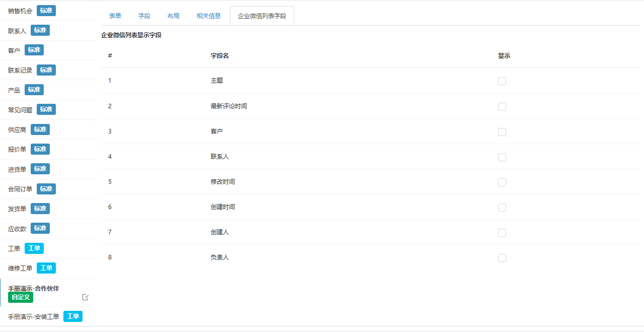Click the 创建人 field name cell
Screen dimensions: 644x332
click(x=220, y=232)
